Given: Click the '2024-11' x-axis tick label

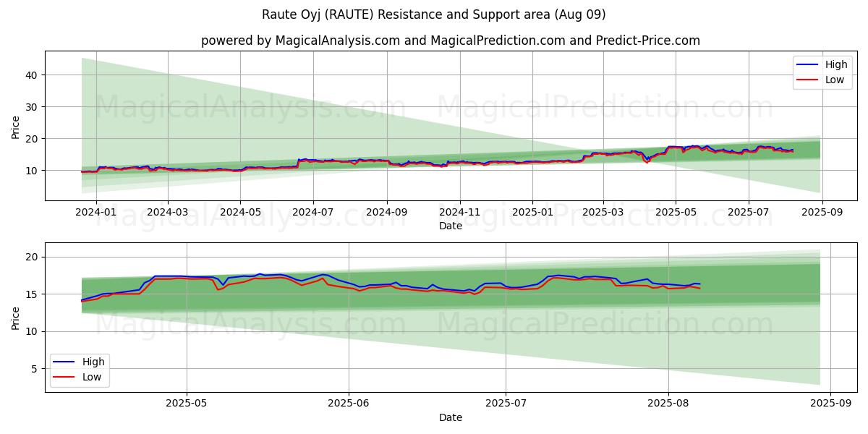Looking at the screenshot, I should [x=460, y=213].
